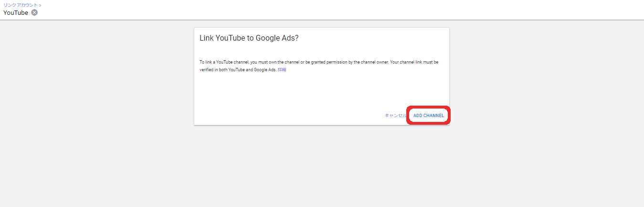Click the ADD CHANNEL button
644x207 pixels.
click(x=428, y=116)
